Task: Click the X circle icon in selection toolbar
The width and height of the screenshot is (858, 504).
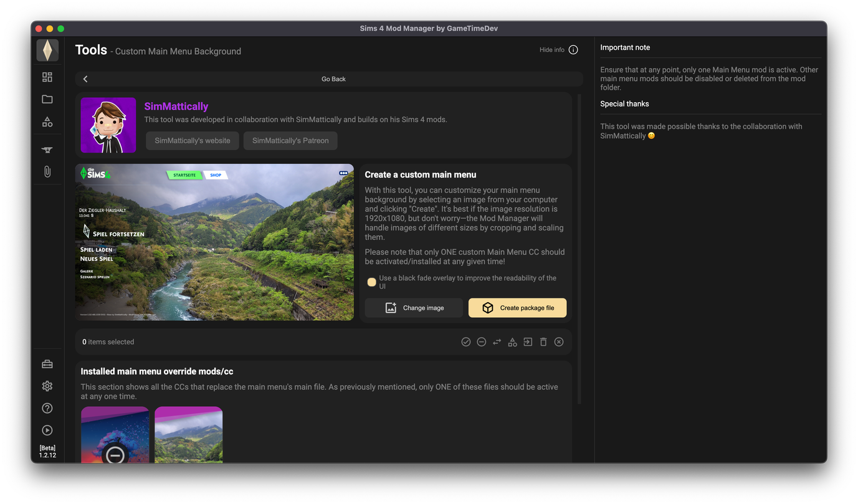Action: pos(559,342)
